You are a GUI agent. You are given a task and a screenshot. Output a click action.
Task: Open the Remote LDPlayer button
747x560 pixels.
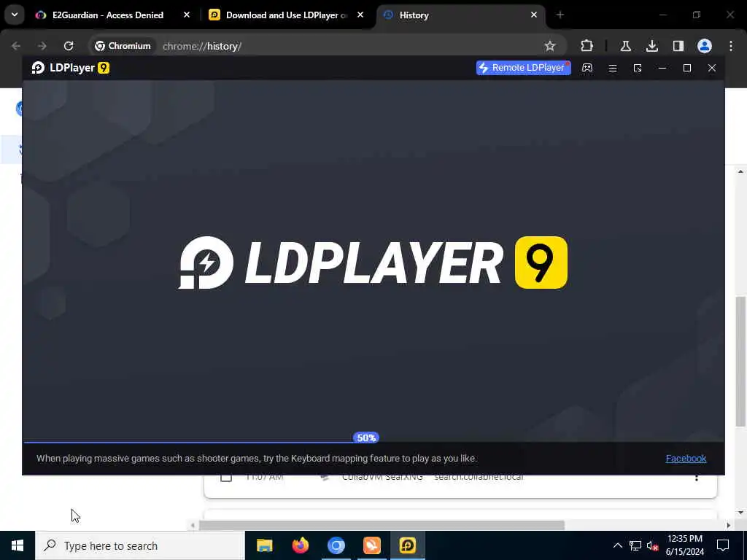click(x=523, y=68)
